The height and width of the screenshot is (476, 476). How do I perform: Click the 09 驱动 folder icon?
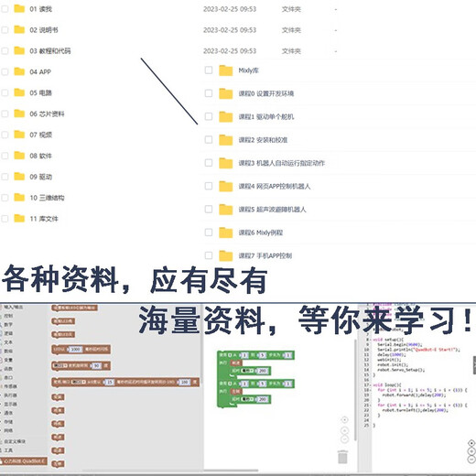[19, 177]
